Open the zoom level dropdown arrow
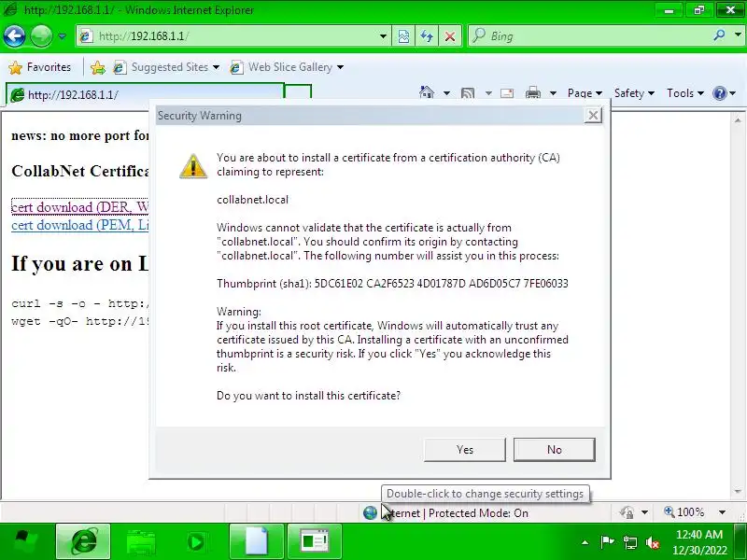 coord(722,512)
